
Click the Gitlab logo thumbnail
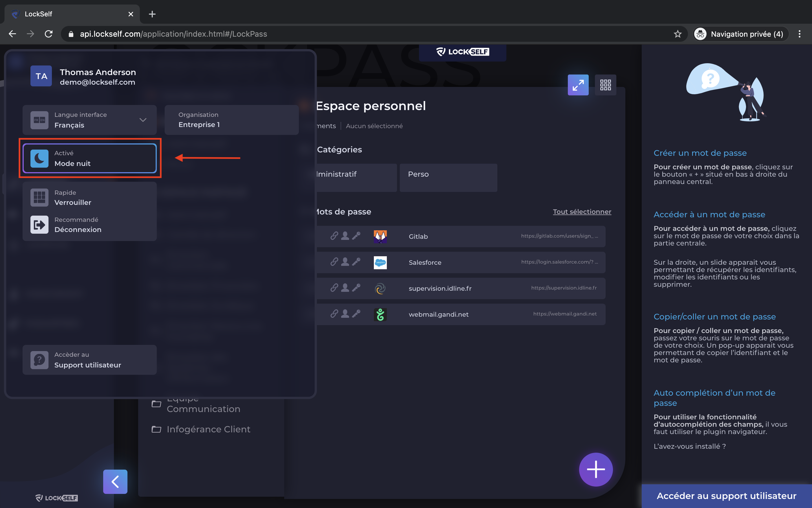tap(380, 237)
